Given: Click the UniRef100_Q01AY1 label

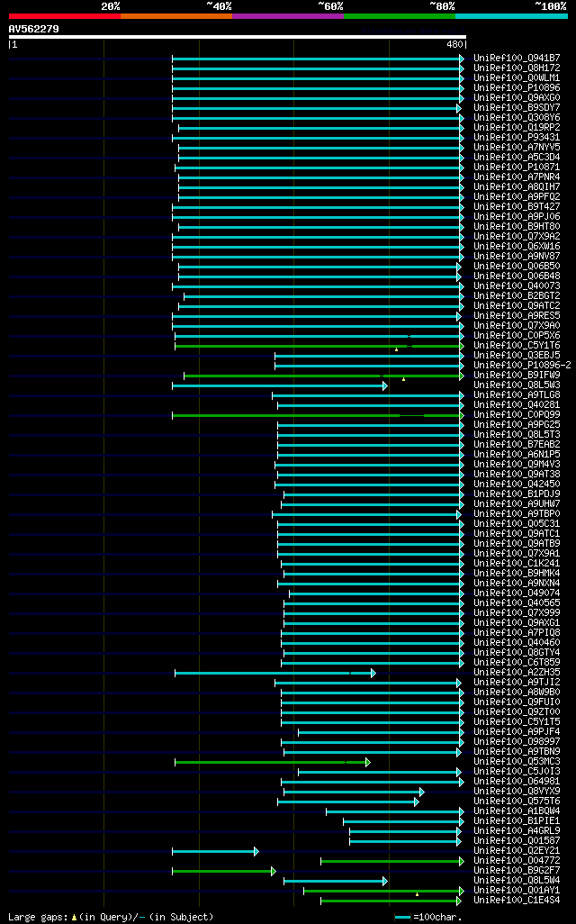Looking at the screenshot, I should tap(517, 890).
